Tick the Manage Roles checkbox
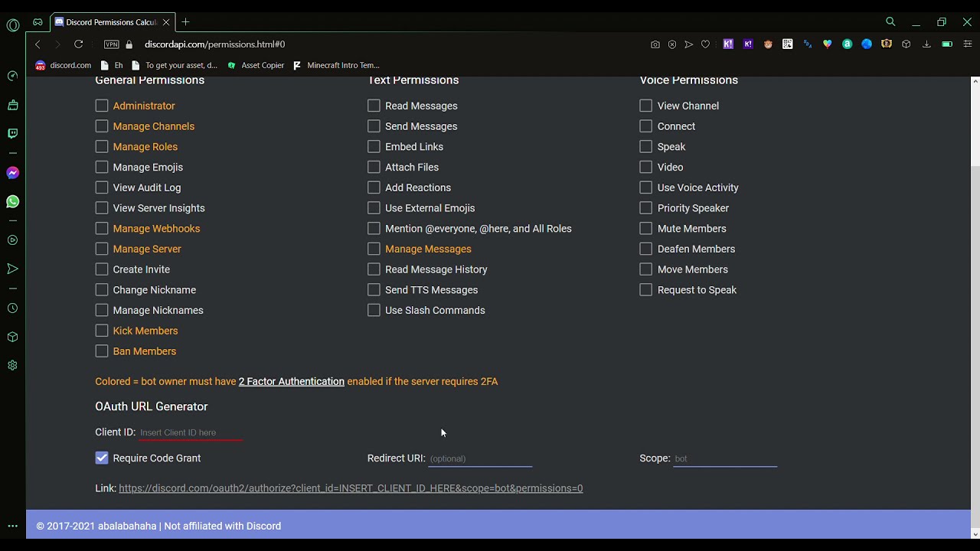This screenshot has height=551, width=980. (x=102, y=147)
